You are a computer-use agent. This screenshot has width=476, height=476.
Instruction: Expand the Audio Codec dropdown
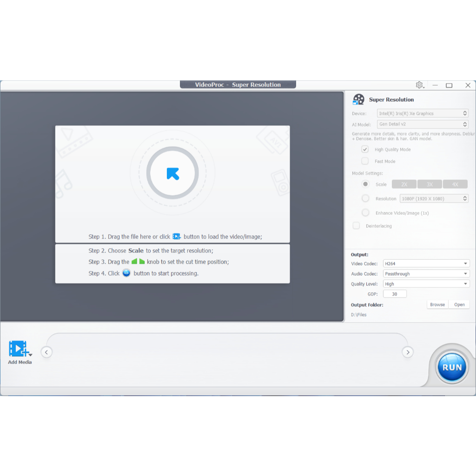coord(426,274)
